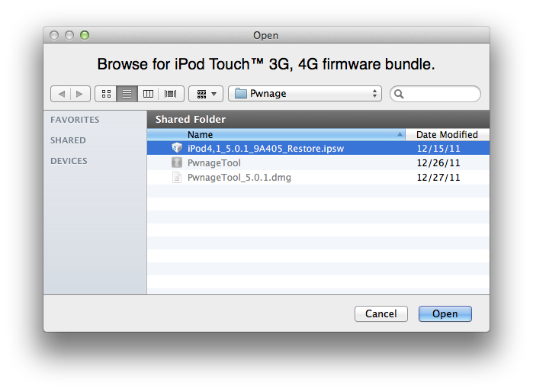Open the Pwnage folder path popup
Viewport: 533px width, 392px height.
tap(304, 94)
